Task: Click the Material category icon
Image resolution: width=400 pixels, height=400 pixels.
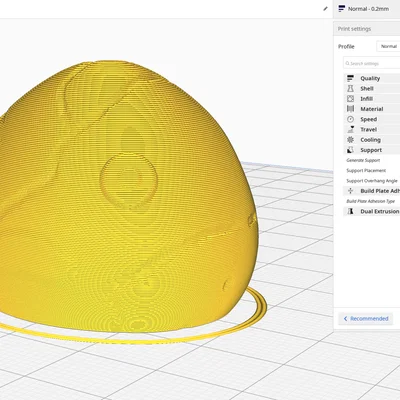Action: (x=350, y=109)
